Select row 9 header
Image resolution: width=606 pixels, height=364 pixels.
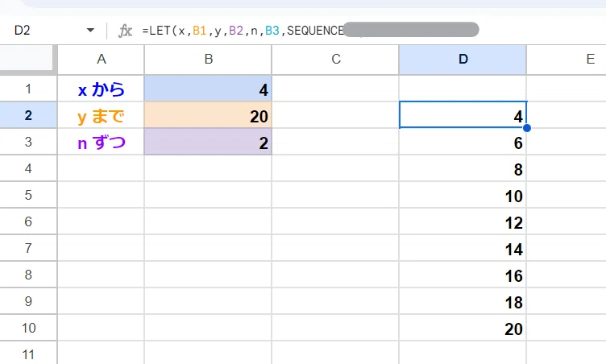click(28, 301)
